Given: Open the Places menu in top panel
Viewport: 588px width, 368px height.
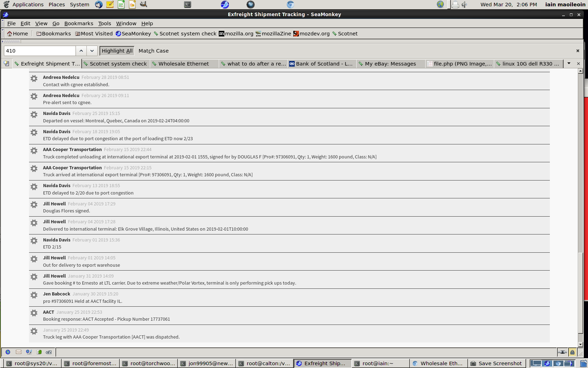Looking at the screenshot, I should pyautogui.click(x=57, y=5).
